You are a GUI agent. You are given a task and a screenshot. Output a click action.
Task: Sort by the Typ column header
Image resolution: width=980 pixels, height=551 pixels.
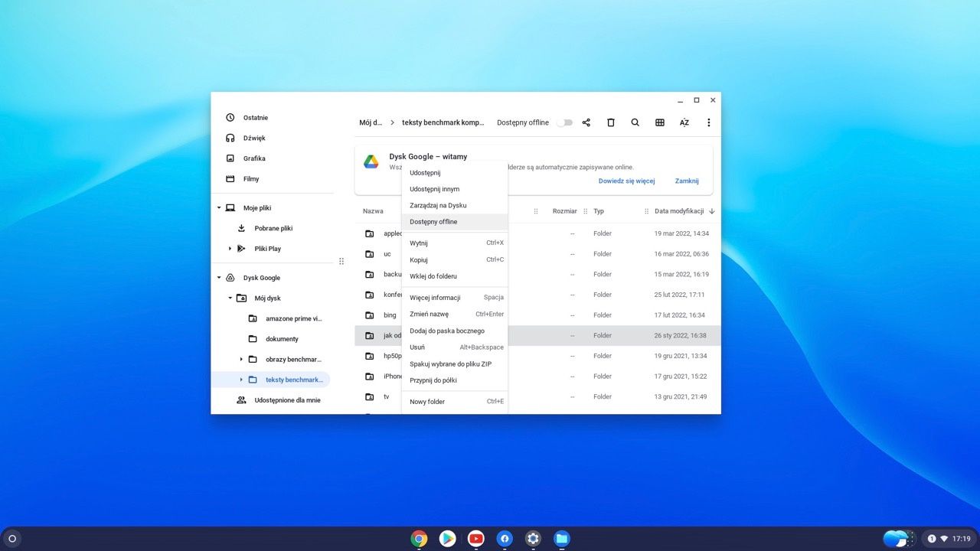click(x=599, y=211)
